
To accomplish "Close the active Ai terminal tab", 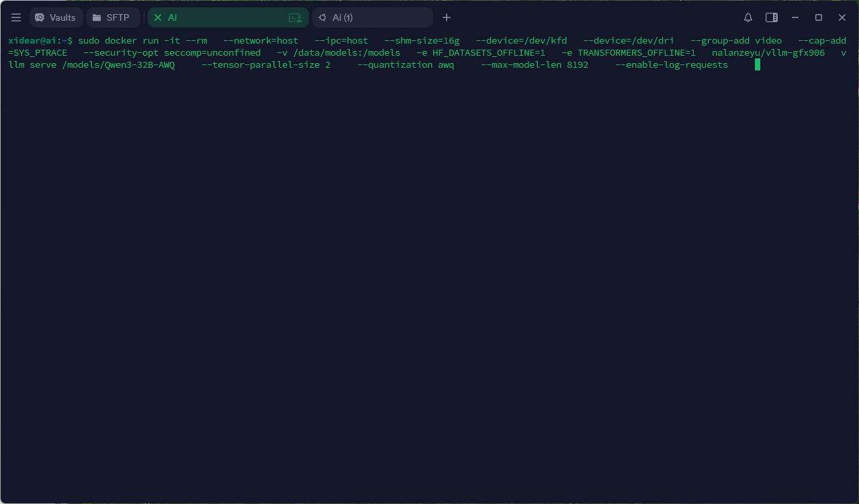I will pyautogui.click(x=158, y=17).
